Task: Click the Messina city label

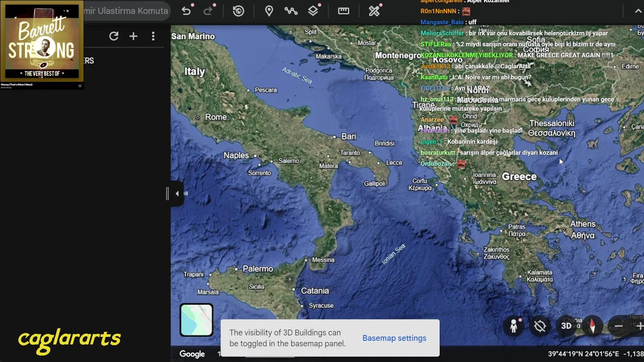Action: pos(323,260)
